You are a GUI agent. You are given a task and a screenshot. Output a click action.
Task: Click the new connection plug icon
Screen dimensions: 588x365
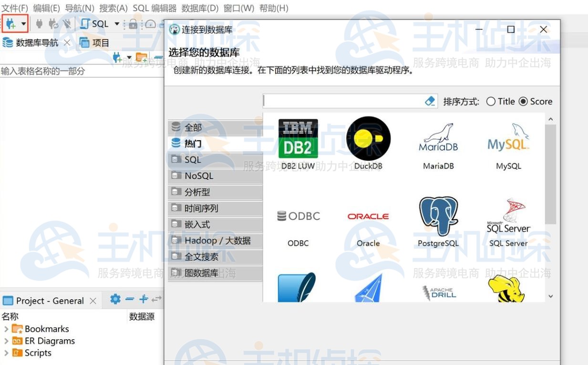pos(10,23)
